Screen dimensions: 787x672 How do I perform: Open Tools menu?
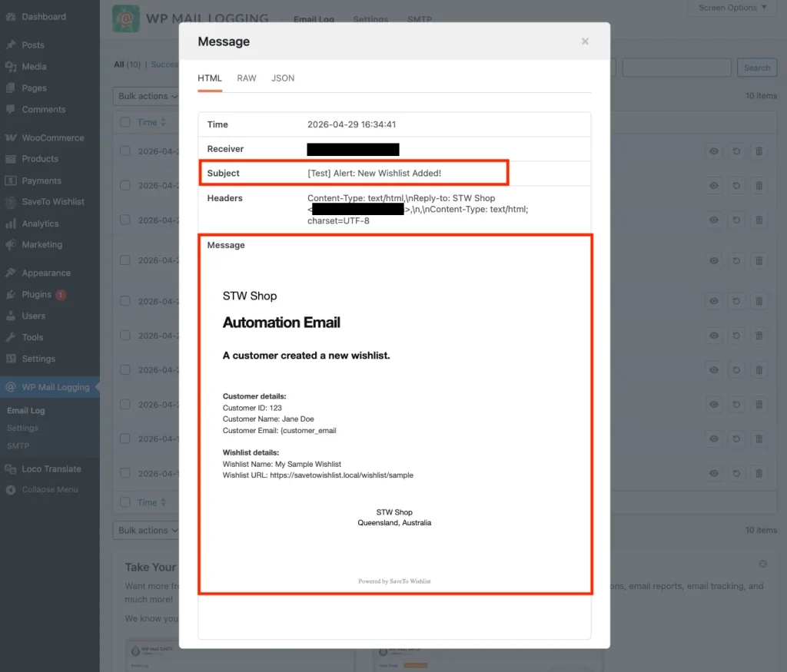(x=32, y=337)
